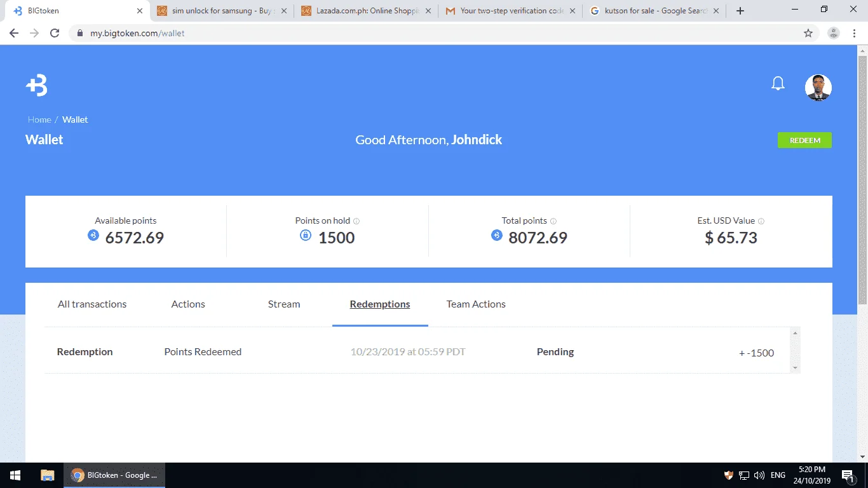
Task: Go back in browser history
Action: pos(14,33)
